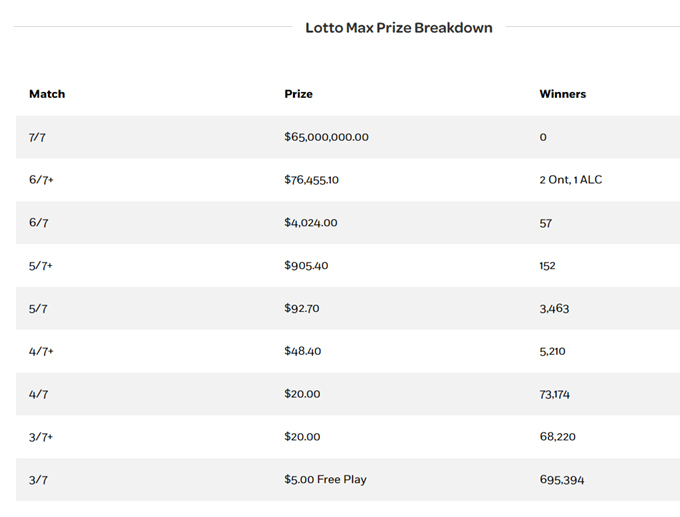Click the Winners column header

[562, 94]
